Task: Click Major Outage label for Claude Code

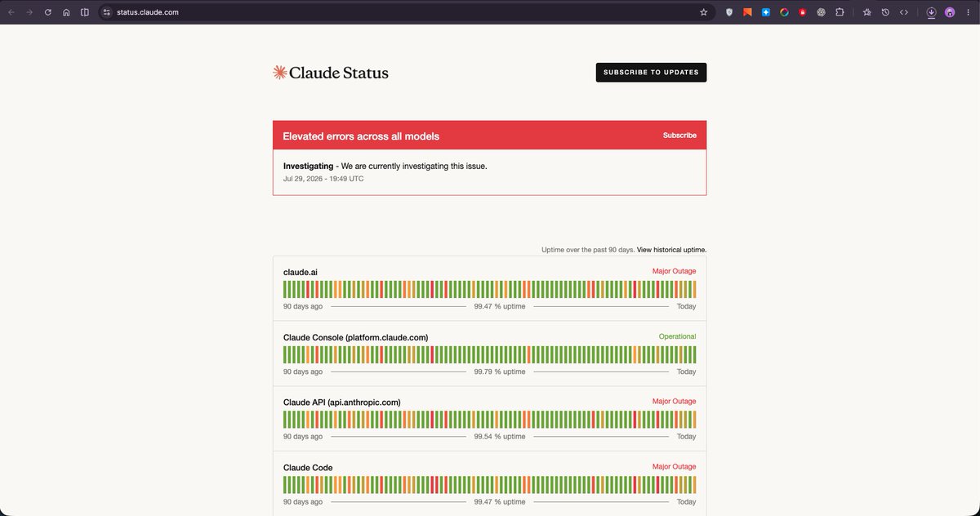Action: (674, 467)
